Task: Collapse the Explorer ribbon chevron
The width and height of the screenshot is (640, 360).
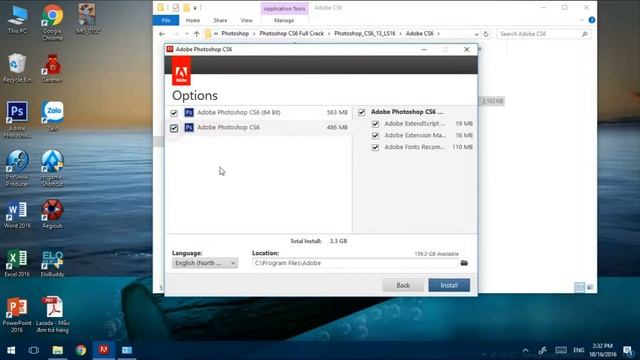Action: 581,20
